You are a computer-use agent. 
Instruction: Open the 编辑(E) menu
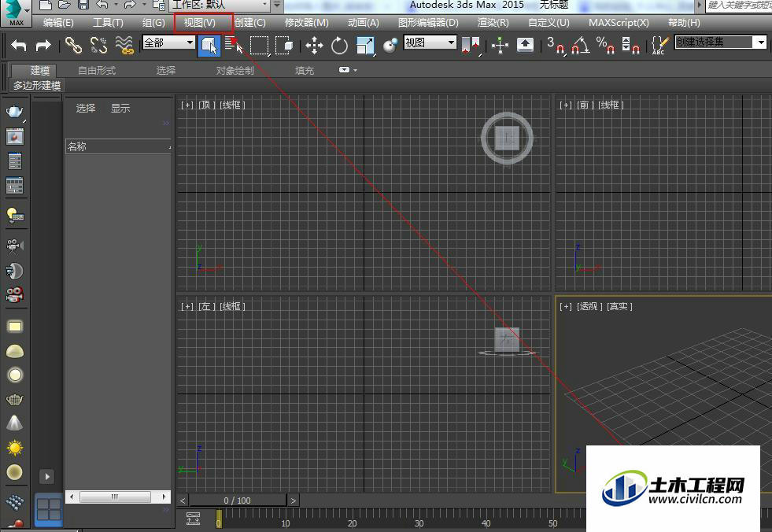(58, 23)
